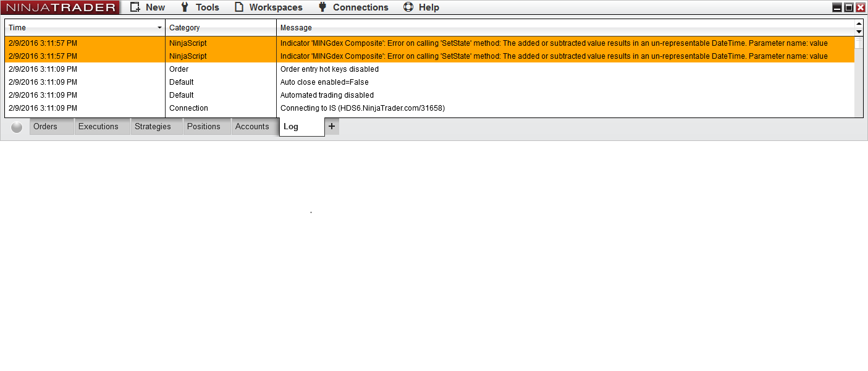Click the 'Order' category cell
The image size is (868, 371).
click(x=221, y=69)
